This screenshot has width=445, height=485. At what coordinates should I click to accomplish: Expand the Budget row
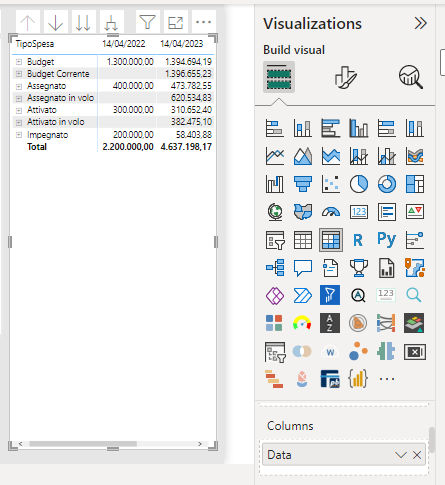[19, 62]
